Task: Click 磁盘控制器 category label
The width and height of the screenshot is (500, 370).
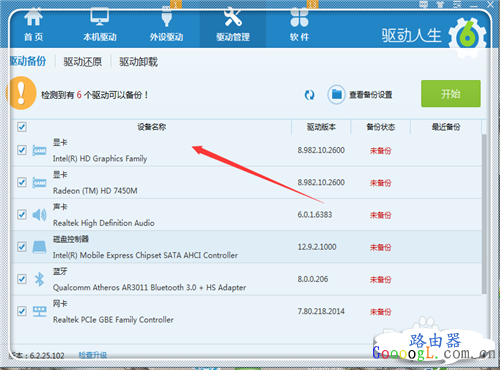Action: point(71,239)
